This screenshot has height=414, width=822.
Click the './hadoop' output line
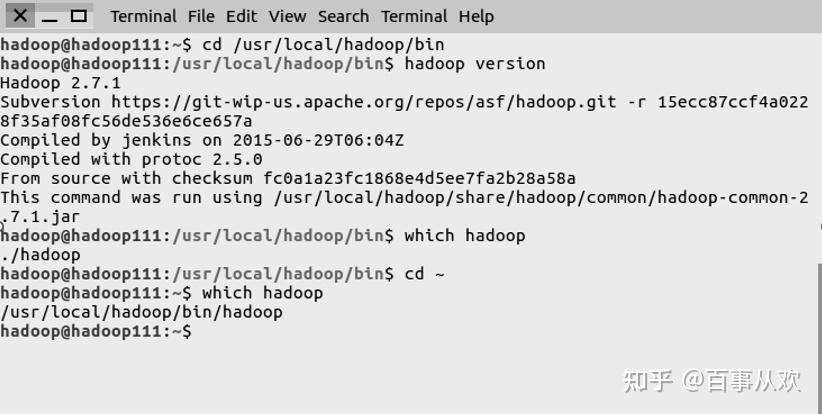pos(40,255)
